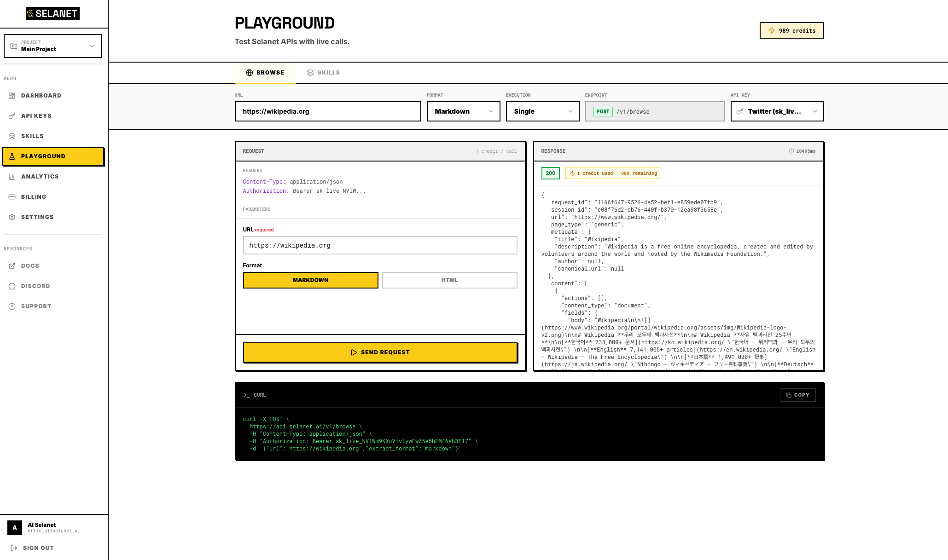Open the Execution Single dropdown
Screen dimensions: 948x560
pos(542,111)
